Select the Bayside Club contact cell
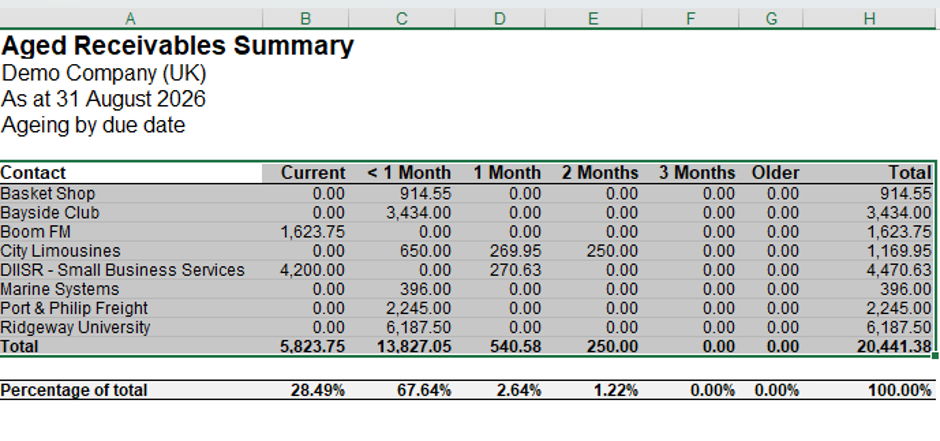The image size is (940, 441). pyautogui.click(x=131, y=213)
